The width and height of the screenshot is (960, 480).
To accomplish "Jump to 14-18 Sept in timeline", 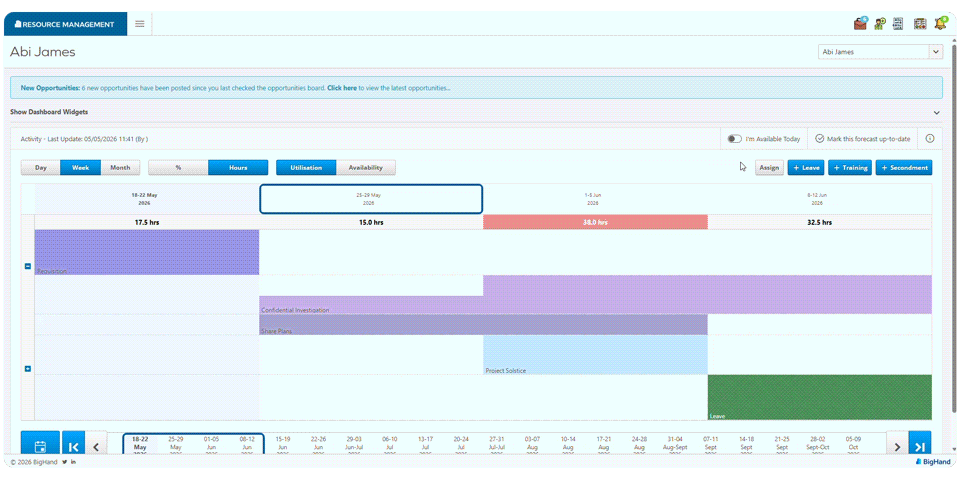I will [746, 446].
